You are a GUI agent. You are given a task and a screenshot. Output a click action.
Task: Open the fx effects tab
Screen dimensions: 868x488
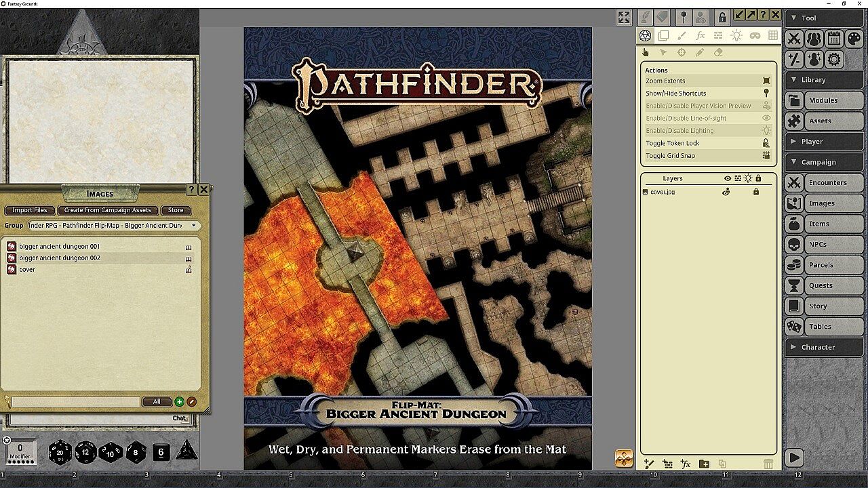coord(701,36)
